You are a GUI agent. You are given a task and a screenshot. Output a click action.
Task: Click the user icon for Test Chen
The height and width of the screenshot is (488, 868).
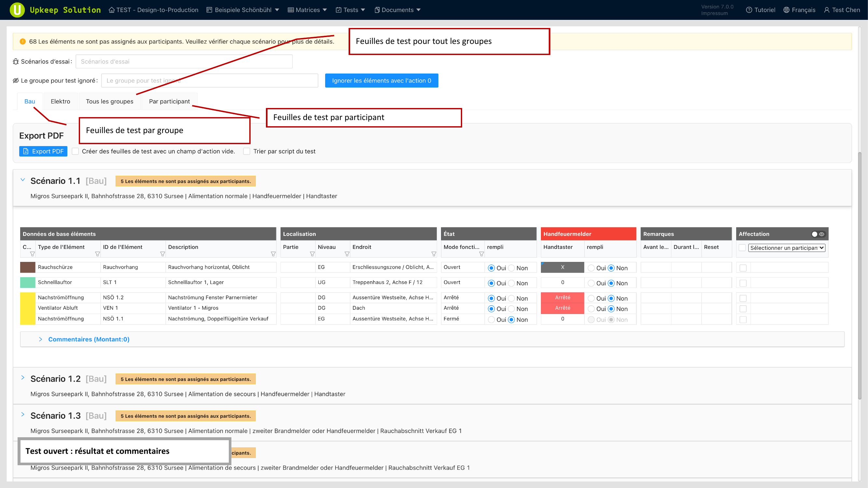(826, 10)
